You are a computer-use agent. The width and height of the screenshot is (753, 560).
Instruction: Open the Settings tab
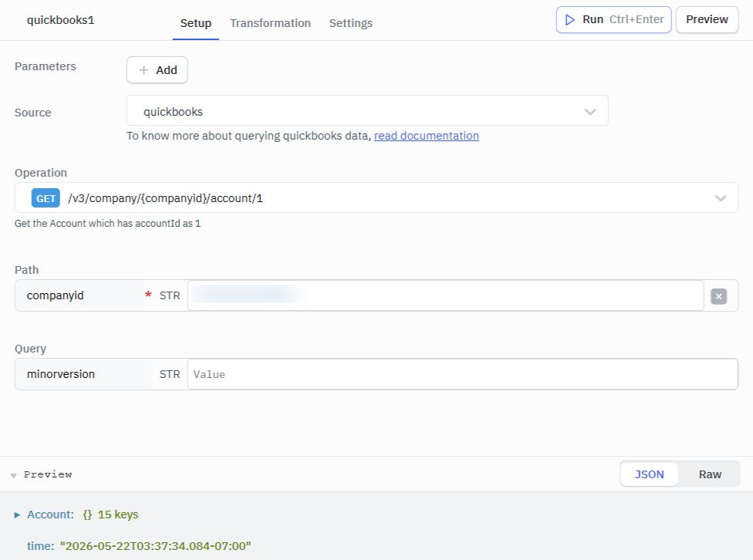350,23
